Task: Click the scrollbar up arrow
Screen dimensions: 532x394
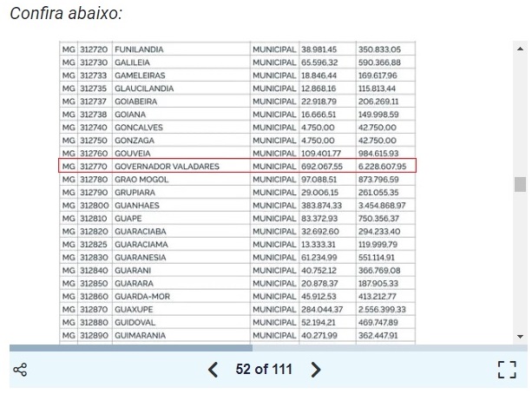Action: 520,49
